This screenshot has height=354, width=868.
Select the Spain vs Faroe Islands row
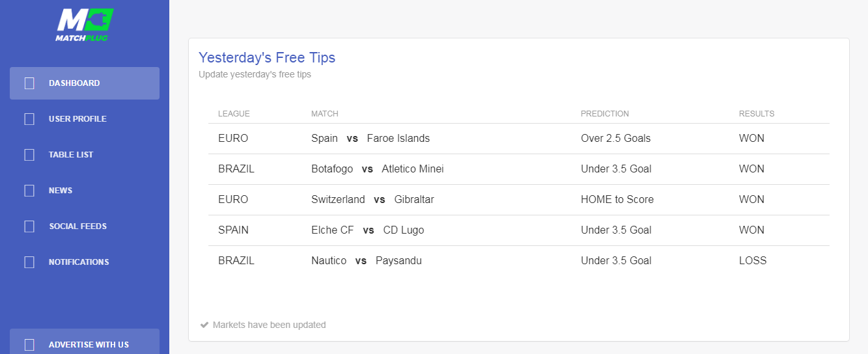click(x=519, y=139)
